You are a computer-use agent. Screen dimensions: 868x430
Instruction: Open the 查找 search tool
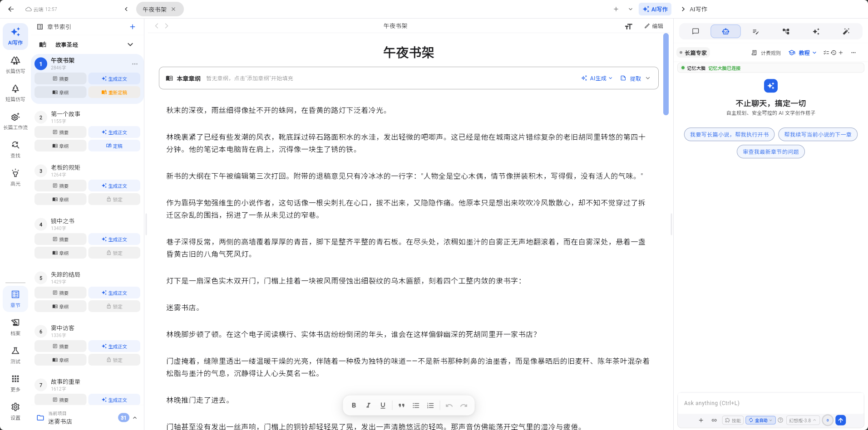[15, 149]
